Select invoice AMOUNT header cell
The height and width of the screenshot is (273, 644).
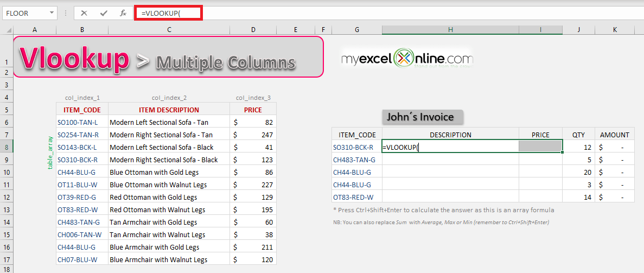coord(614,135)
